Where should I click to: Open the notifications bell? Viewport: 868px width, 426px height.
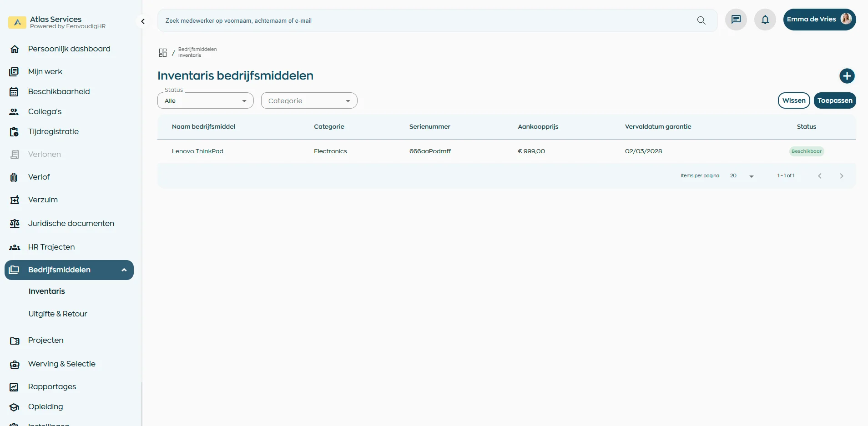point(765,20)
